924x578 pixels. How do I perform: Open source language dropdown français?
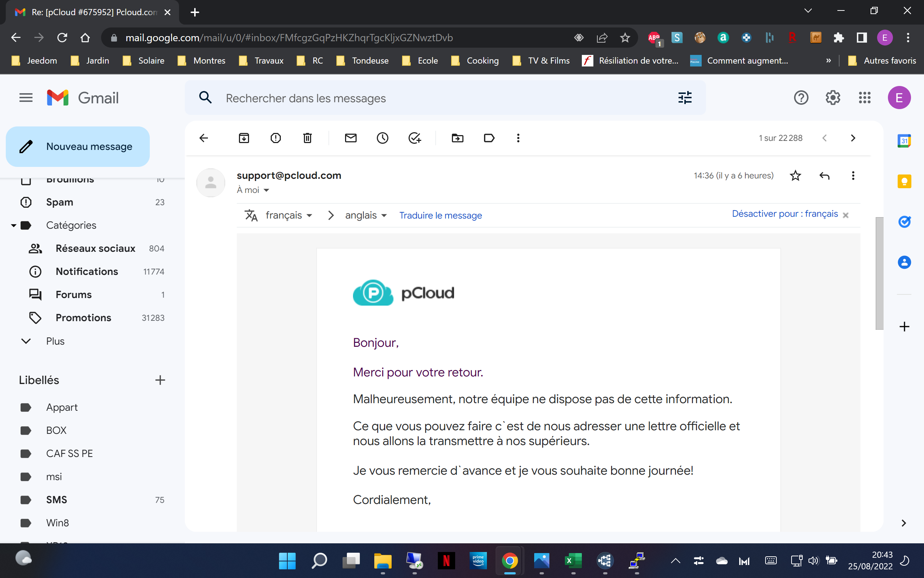[289, 215]
